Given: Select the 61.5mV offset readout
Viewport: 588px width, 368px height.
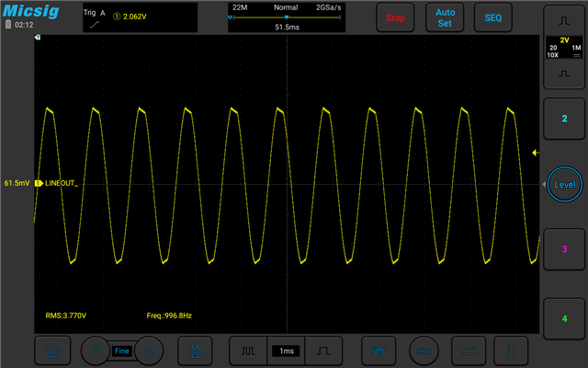Looking at the screenshot, I should point(17,183).
